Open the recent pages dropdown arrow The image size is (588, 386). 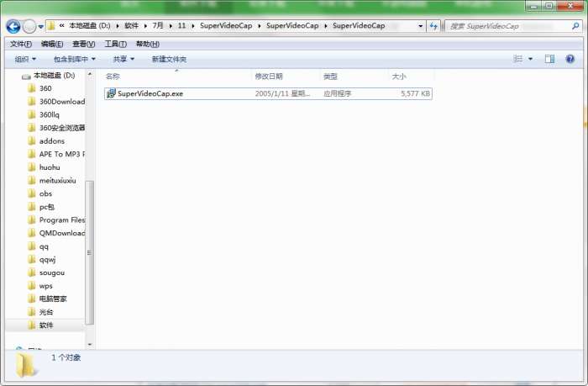point(41,27)
